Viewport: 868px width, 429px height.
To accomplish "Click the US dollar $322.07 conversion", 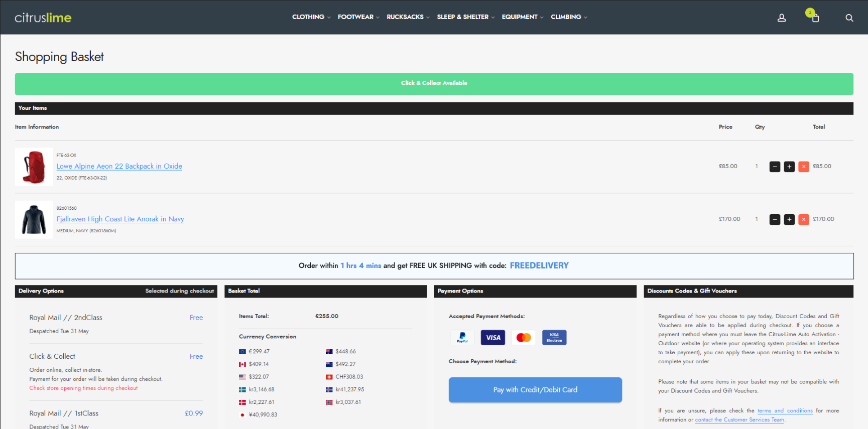I will tap(254, 377).
